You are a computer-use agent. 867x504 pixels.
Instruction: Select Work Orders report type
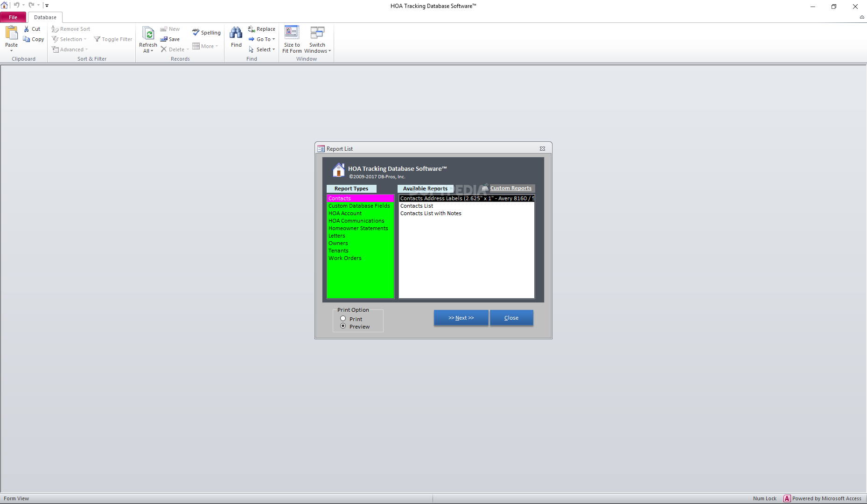(360, 258)
